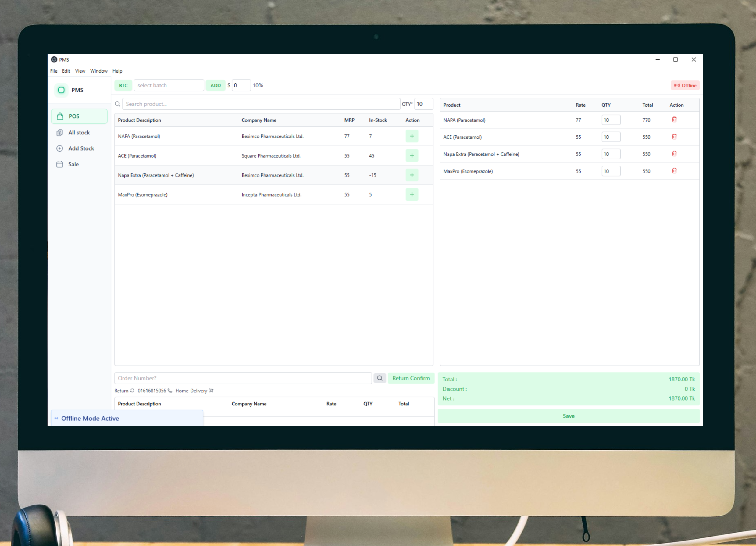Open the Add Stock sidebar page
This screenshot has height=546, width=756.
tap(81, 148)
